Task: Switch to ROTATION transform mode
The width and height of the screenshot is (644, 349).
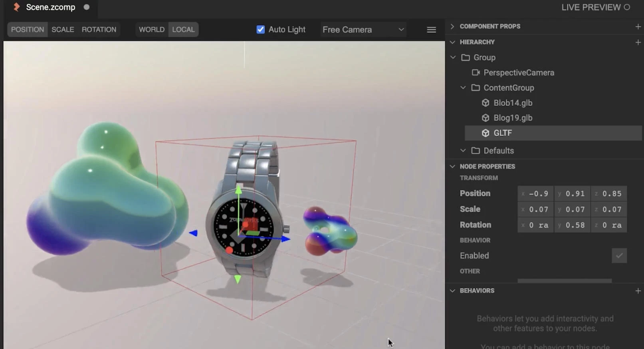Action: tap(99, 30)
